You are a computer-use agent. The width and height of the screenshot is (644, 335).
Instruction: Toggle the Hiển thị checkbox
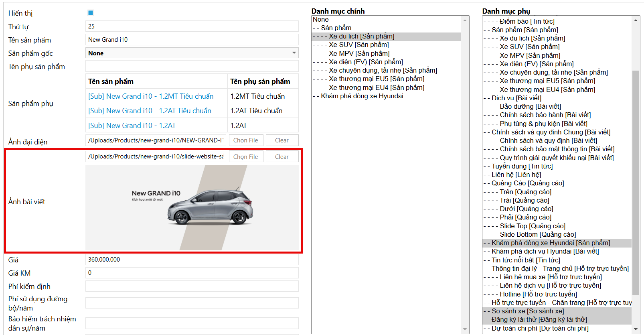pos(91,13)
